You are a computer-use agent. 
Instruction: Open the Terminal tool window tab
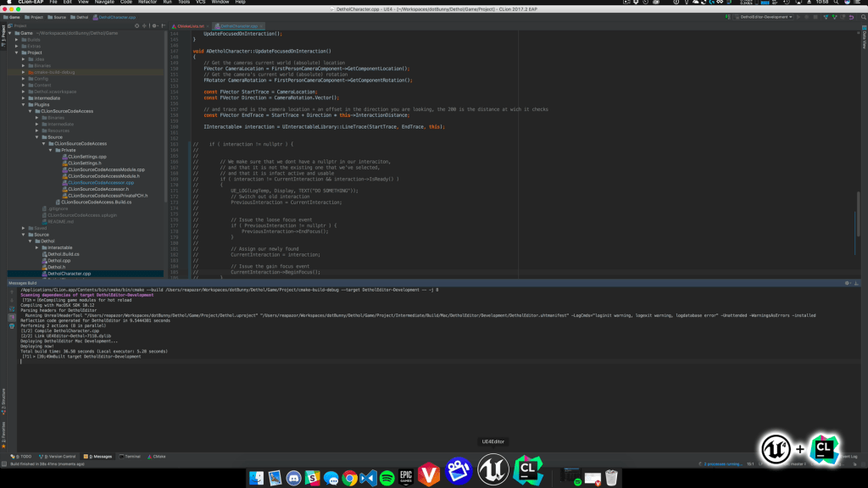tap(130, 456)
